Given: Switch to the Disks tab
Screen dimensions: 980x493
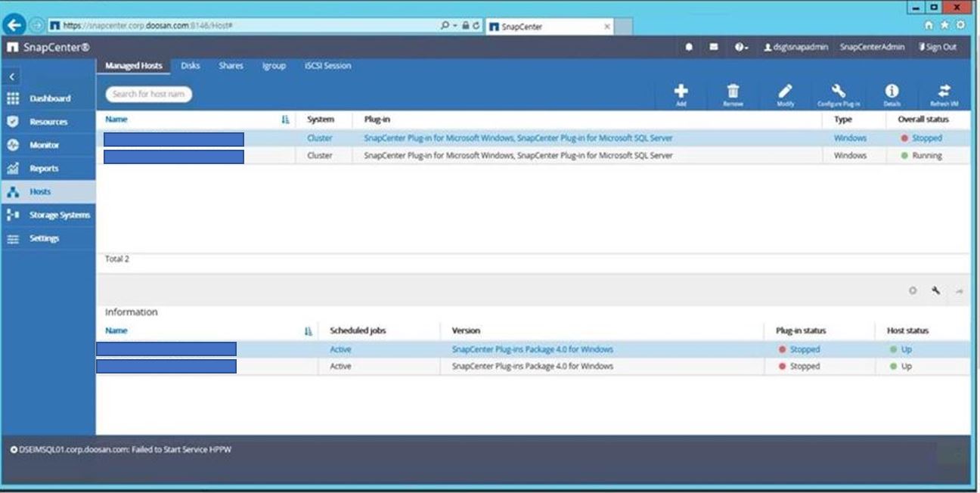Looking at the screenshot, I should coord(191,66).
